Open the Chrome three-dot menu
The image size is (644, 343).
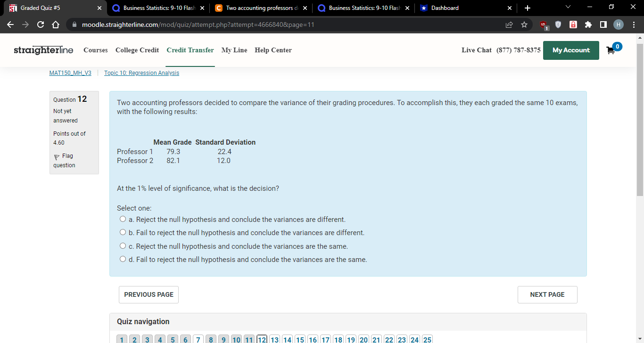(634, 24)
